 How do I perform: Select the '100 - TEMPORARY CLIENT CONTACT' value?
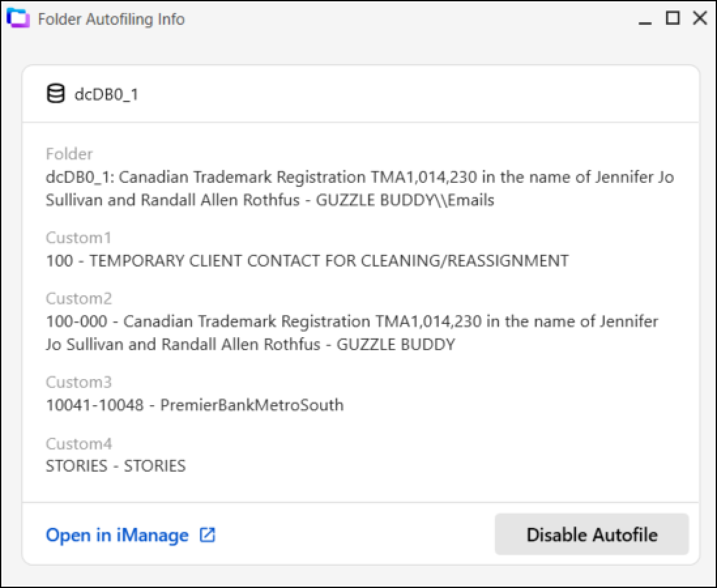308,261
